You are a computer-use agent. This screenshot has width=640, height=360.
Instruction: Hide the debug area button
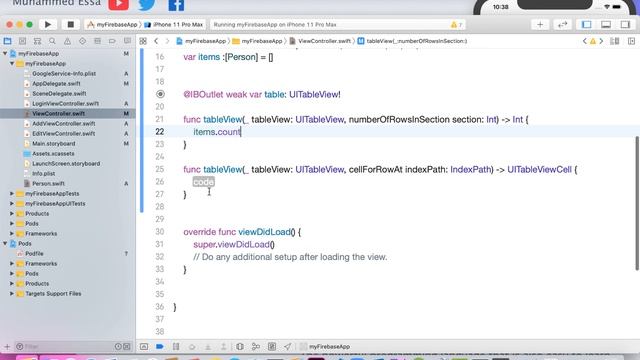click(144, 347)
